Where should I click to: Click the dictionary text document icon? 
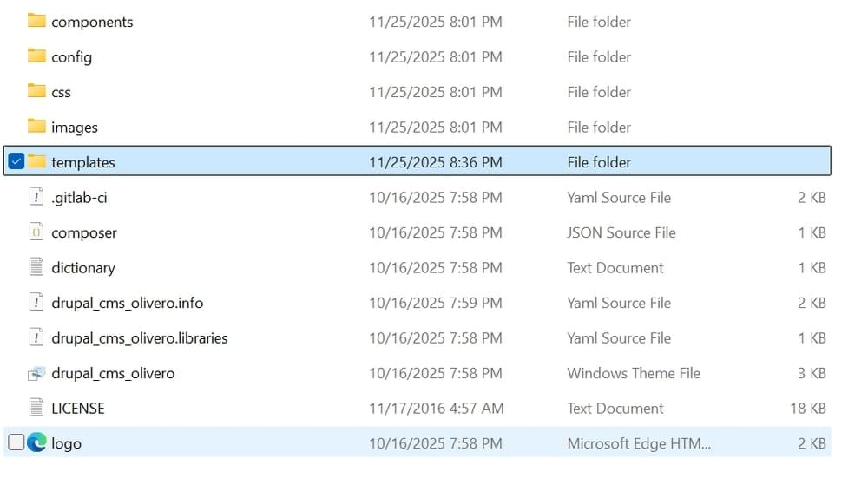[x=36, y=267]
